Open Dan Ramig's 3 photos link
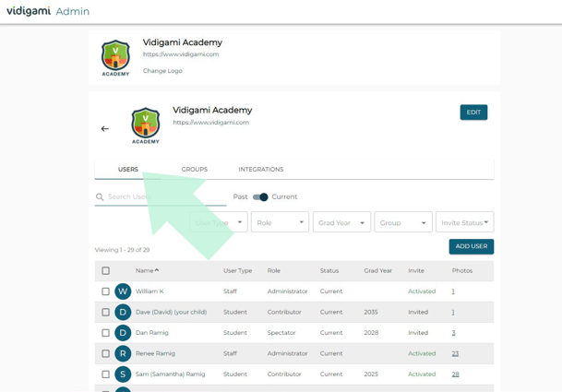 pos(453,333)
